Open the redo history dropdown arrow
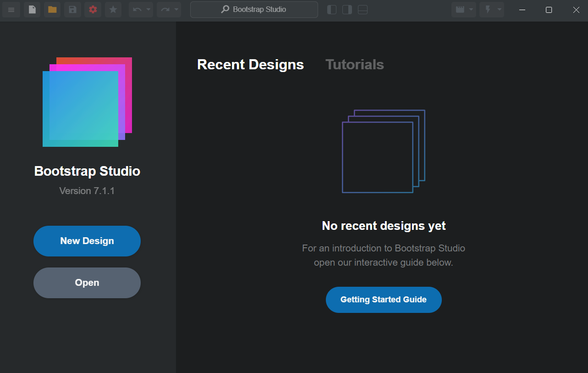Viewport: 588px width, 373px height. 176,10
